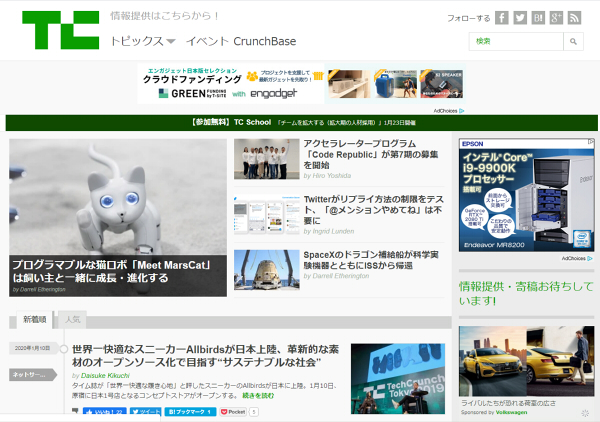This screenshot has width=600, height=422.
Task: Open the アクセラレータープログラム Code Republic headline
Action: pyautogui.click(x=371, y=154)
